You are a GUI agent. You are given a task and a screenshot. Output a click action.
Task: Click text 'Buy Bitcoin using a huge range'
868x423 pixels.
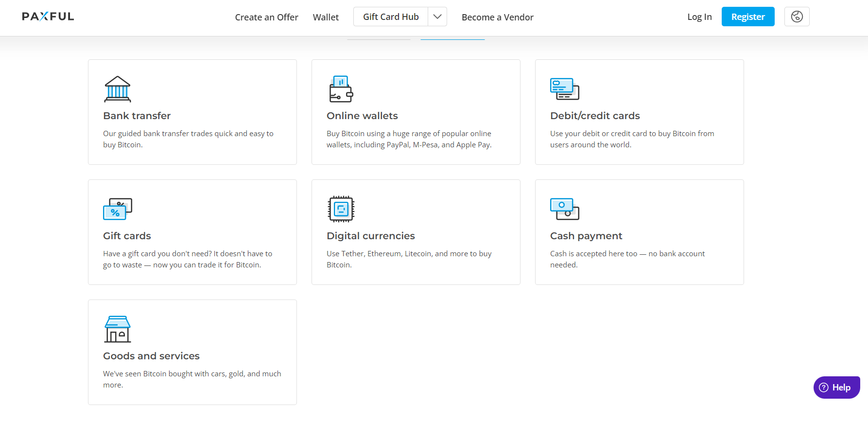coord(379,134)
